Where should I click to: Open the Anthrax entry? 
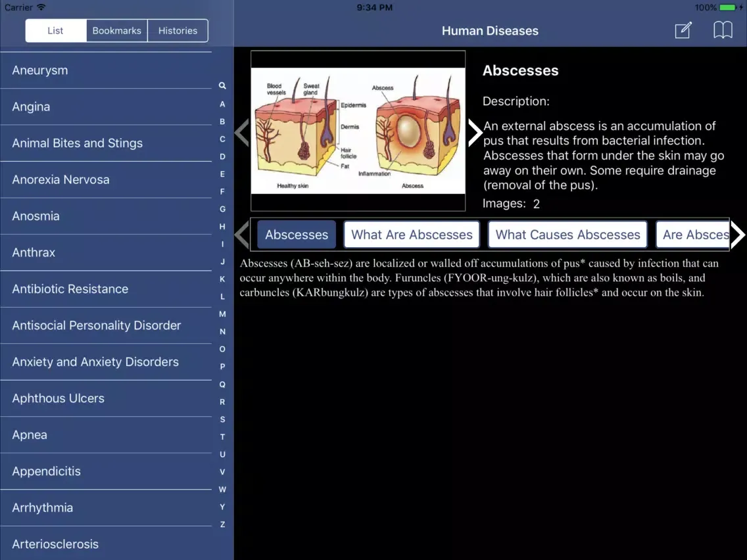106,252
